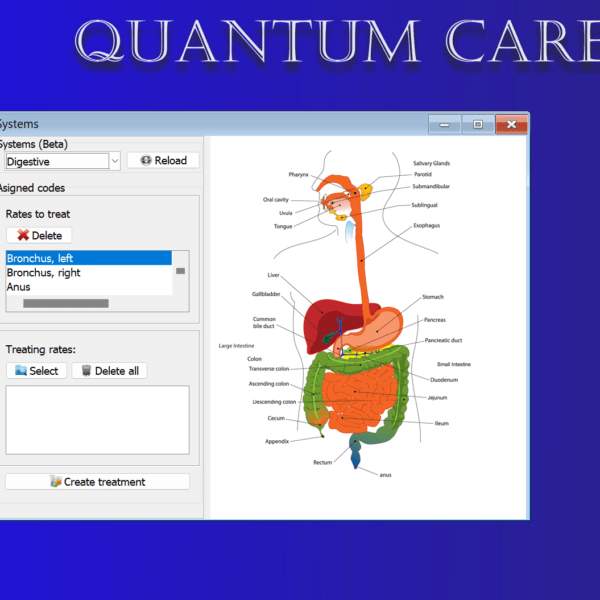Select Bronchus, right in rates list
This screenshot has width=600, height=600.
[89, 272]
